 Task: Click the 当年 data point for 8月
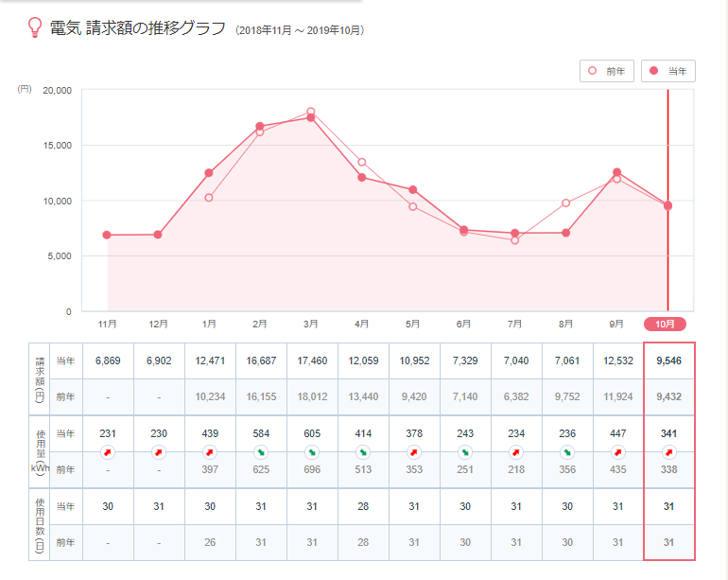click(566, 233)
